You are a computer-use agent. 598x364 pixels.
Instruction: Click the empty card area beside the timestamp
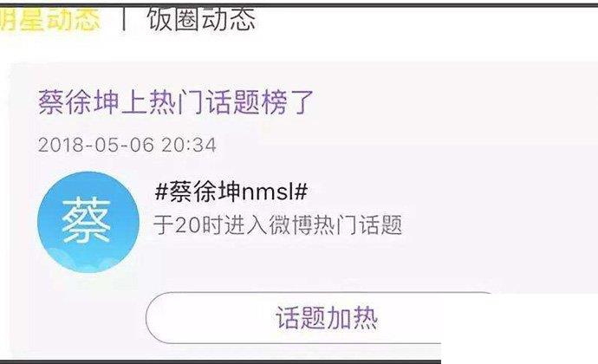tap(400, 145)
